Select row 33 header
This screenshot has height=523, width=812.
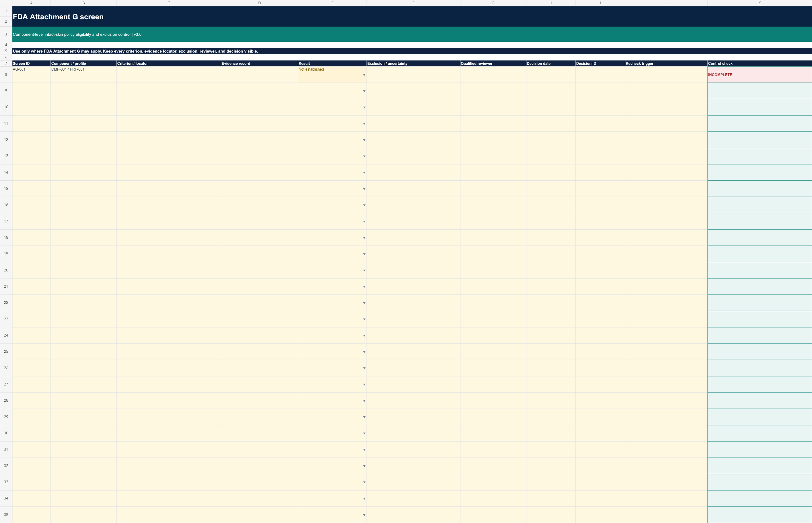[6, 482]
